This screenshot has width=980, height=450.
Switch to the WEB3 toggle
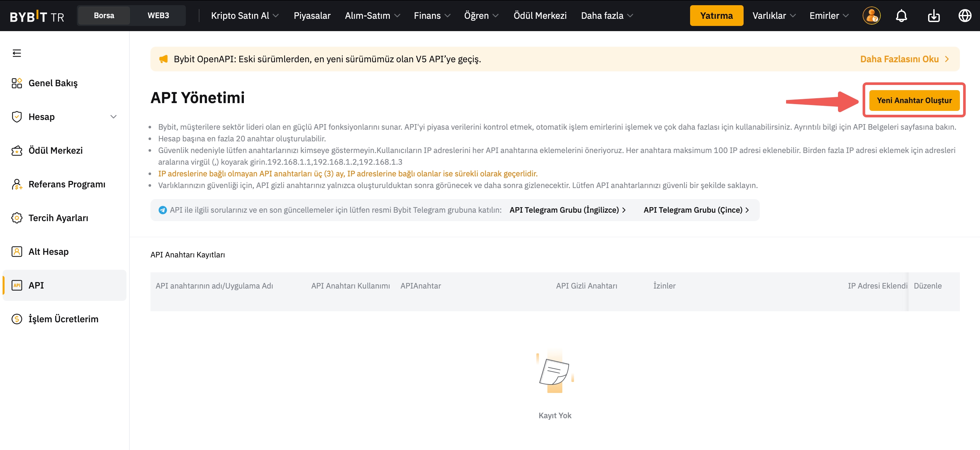(158, 16)
